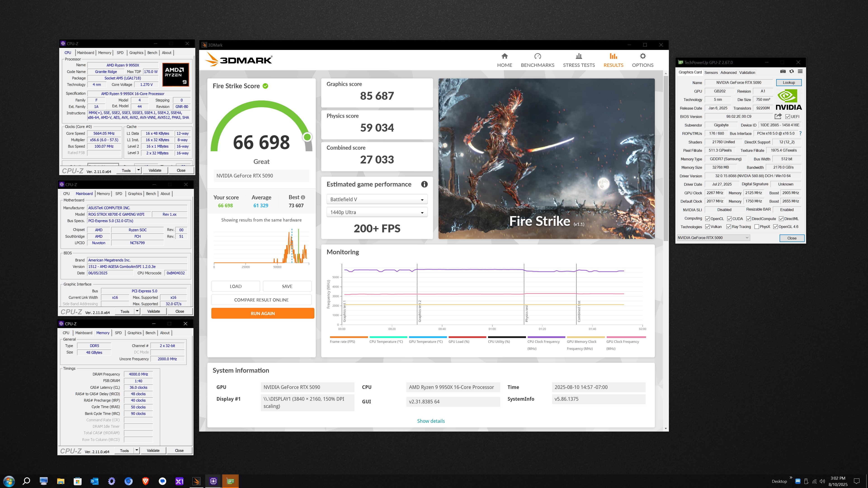The image size is (868, 488).
Task: Open Sensors tab in GPU-Z
Action: point(711,72)
